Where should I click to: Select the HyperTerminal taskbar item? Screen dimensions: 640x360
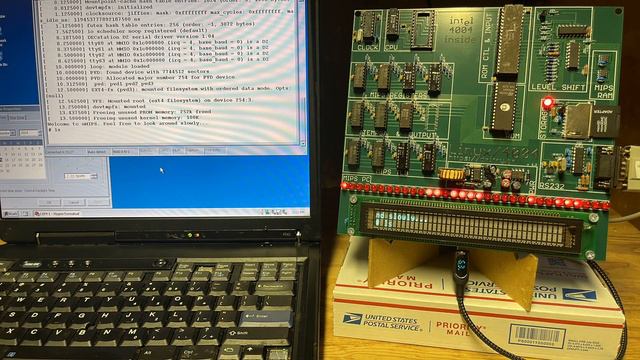pyautogui.click(x=58, y=213)
